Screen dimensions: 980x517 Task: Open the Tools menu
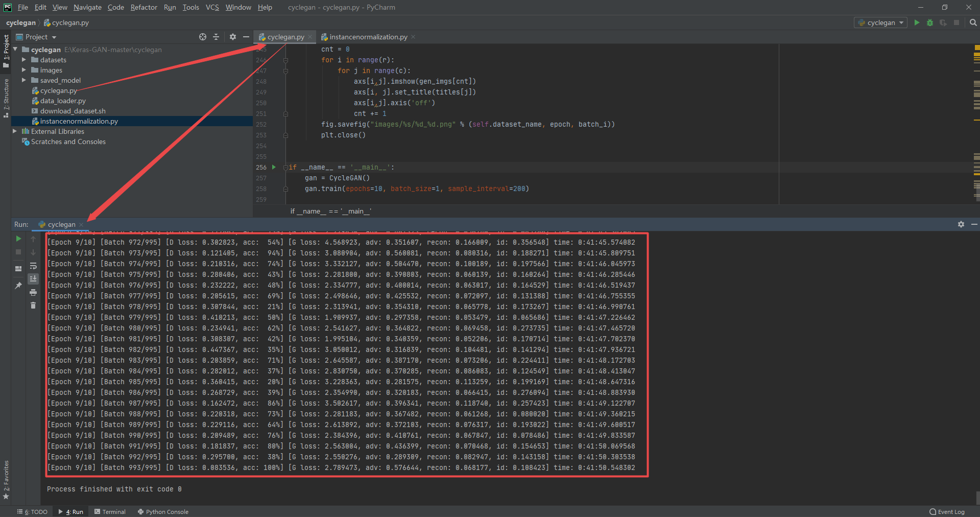pos(191,7)
